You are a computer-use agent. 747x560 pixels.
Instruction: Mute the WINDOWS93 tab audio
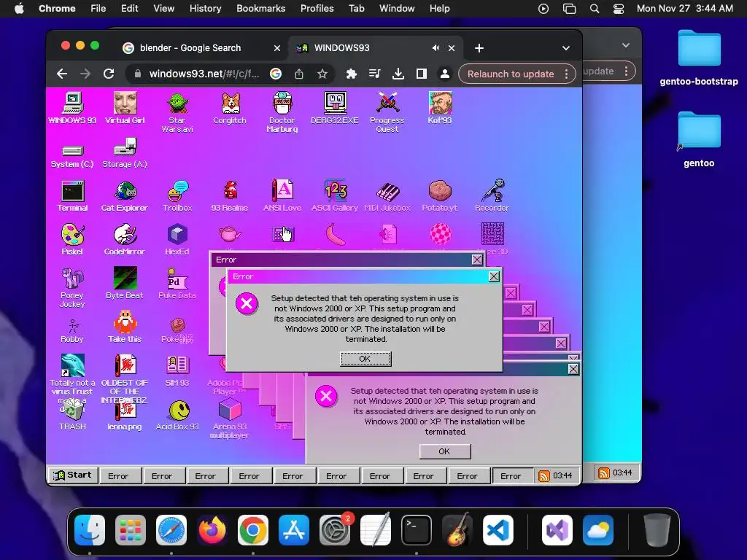[x=436, y=48]
